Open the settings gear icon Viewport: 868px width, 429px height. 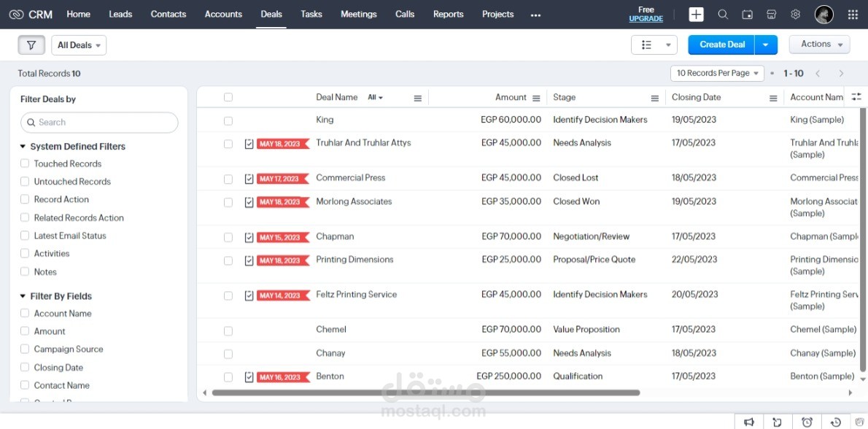coord(796,15)
